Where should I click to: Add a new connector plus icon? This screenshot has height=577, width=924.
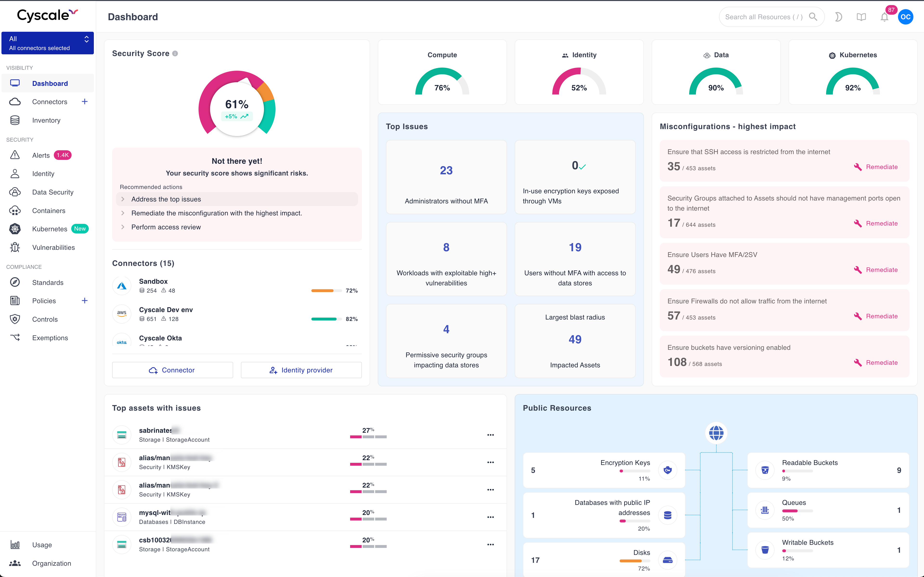click(85, 101)
